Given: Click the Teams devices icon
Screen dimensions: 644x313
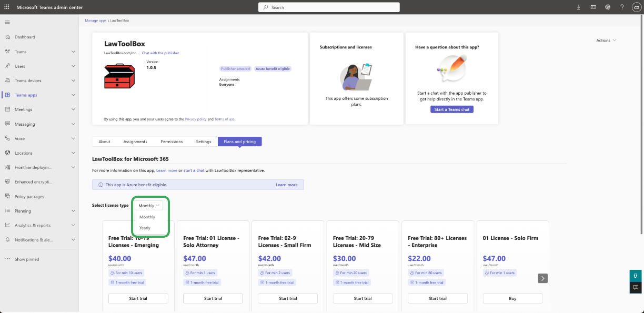Looking at the screenshot, I should pos(7,80).
